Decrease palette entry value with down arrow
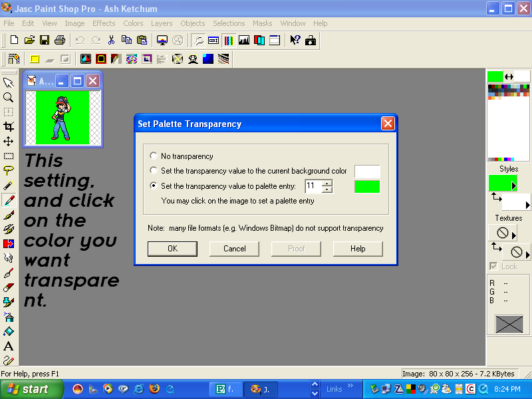 (x=327, y=190)
